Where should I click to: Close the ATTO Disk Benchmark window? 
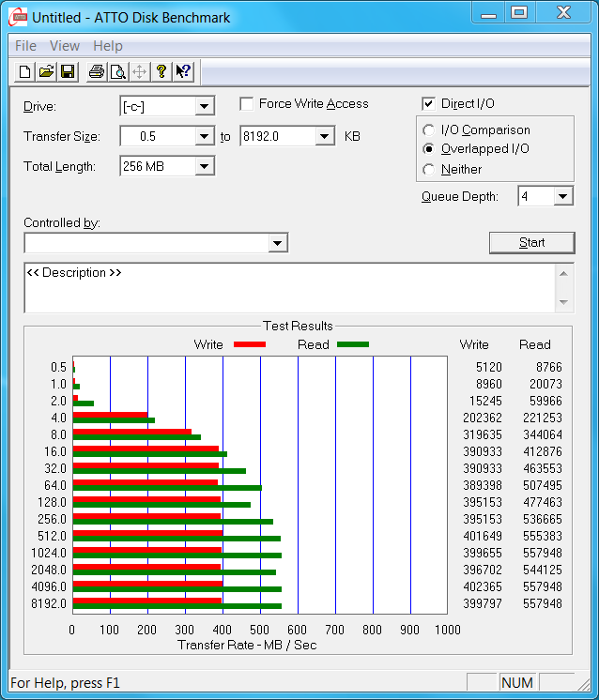[x=563, y=13]
